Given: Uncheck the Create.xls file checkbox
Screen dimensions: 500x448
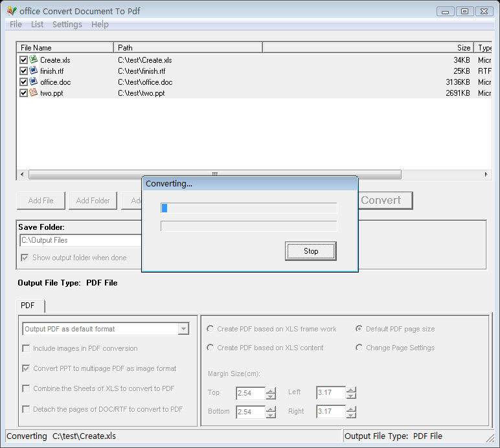Looking at the screenshot, I should (x=23, y=60).
